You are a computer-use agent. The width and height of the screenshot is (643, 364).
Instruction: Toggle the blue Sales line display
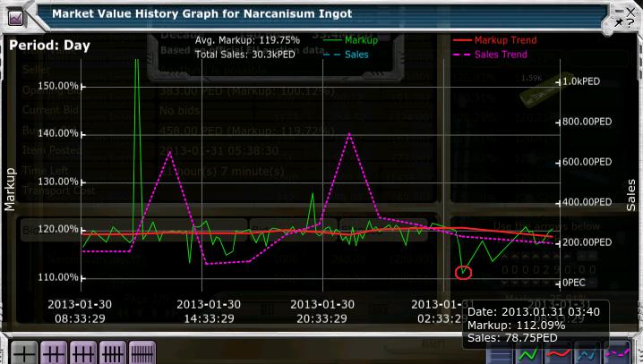tap(587, 352)
